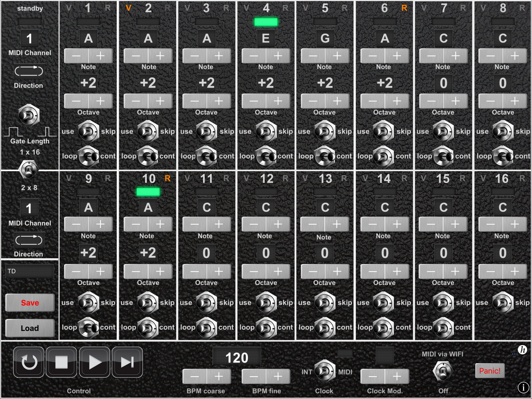Change the upper Direction loop icon
This screenshot has height=399, width=532.
pyautogui.click(x=29, y=71)
